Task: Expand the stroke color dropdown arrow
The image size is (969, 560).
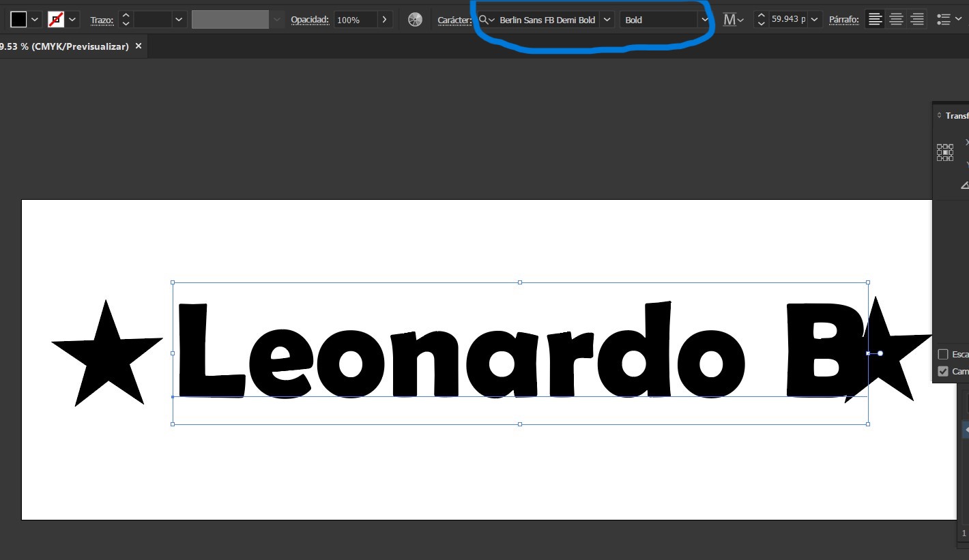Action: click(x=72, y=20)
